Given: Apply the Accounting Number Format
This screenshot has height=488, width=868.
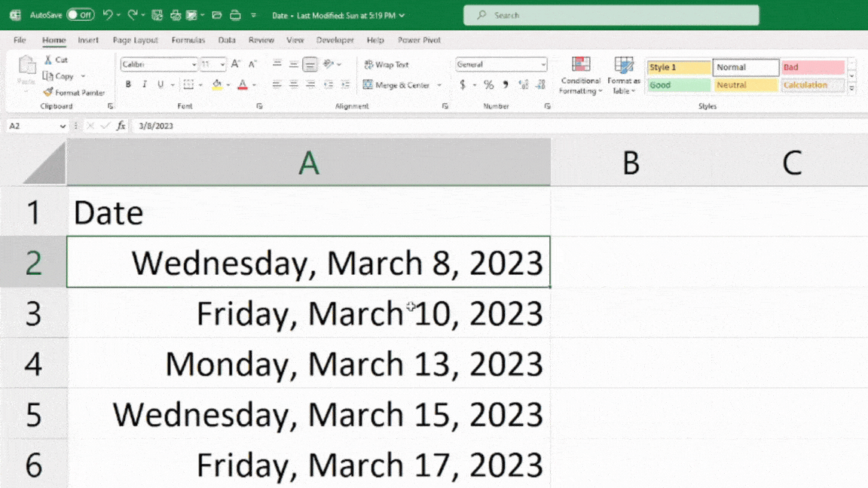Looking at the screenshot, I should click(464, 85).
